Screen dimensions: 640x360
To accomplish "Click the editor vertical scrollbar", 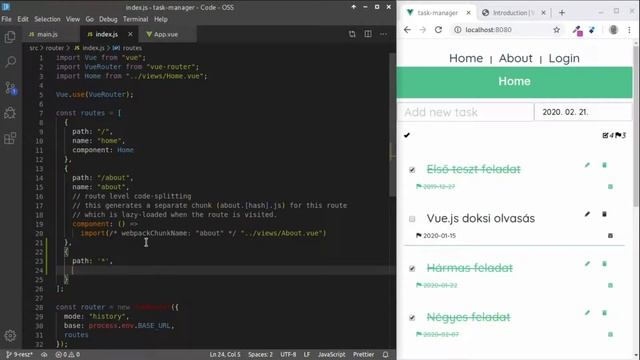I will point(392,124).
